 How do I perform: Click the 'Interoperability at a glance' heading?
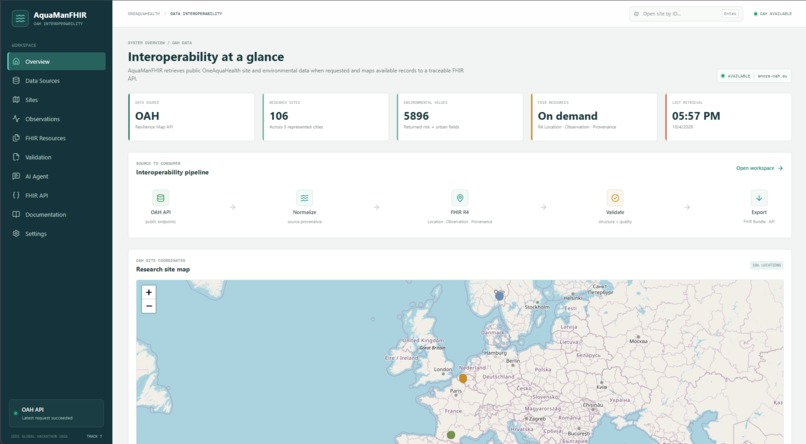pos(206,57)
